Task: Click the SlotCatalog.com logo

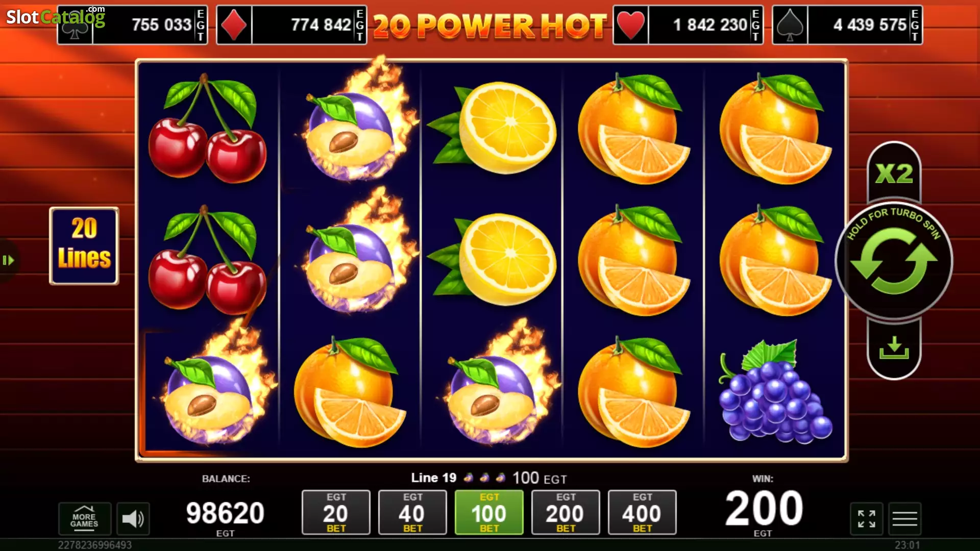Action: (56, 17)
